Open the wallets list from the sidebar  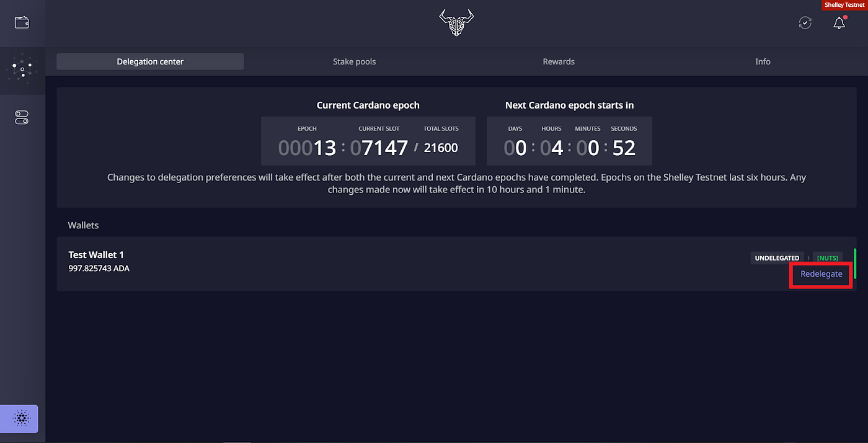point(22,22)
